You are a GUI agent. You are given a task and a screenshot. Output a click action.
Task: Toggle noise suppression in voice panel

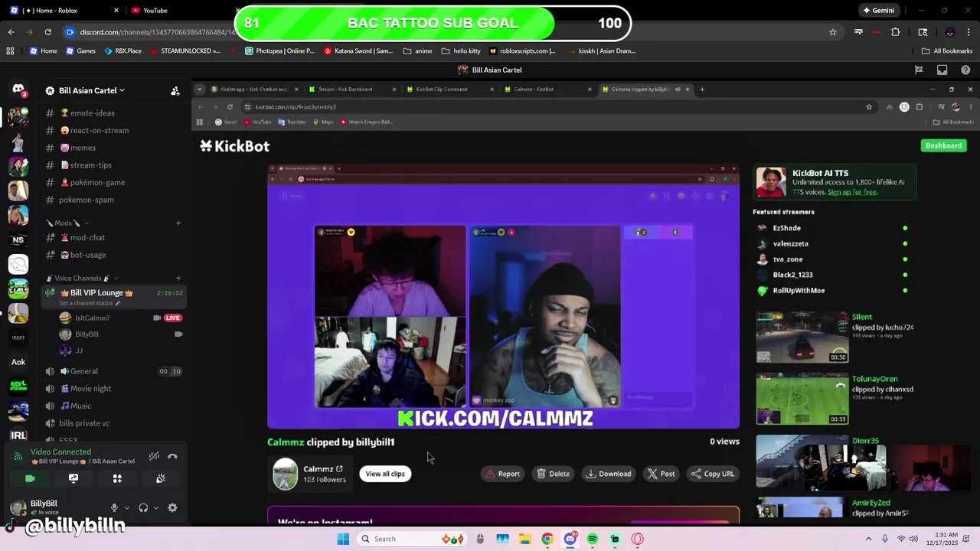click(x=154, y=456)
